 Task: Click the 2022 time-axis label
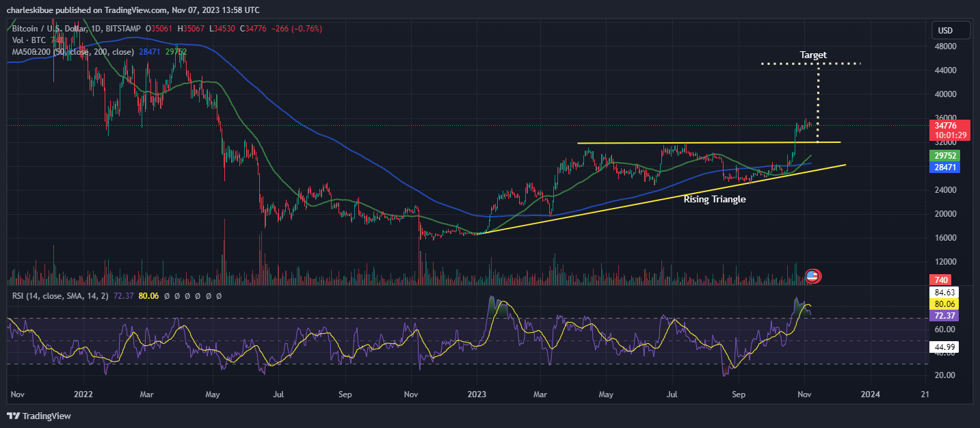83,394
